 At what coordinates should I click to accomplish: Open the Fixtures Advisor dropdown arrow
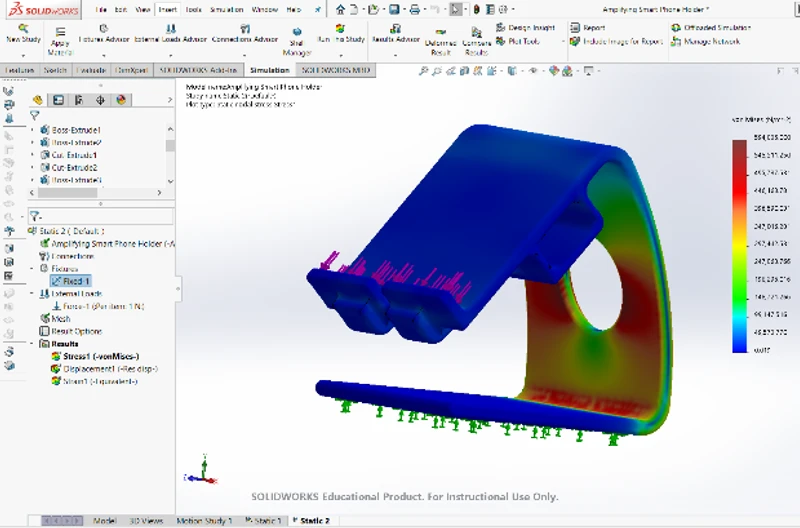(x=104, y=54)
